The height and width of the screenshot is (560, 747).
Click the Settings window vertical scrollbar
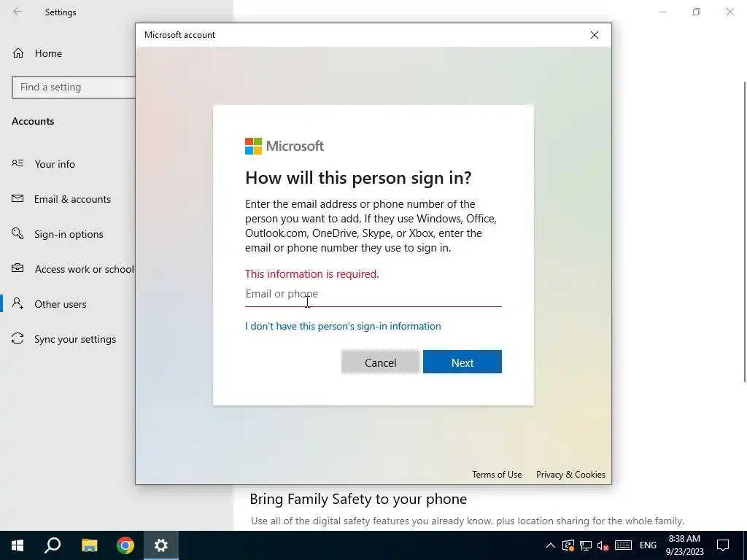point(745,231)
